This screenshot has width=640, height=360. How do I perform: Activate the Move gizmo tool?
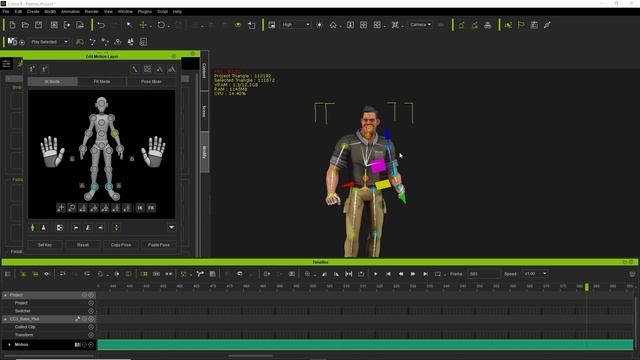tap(143, 25)
